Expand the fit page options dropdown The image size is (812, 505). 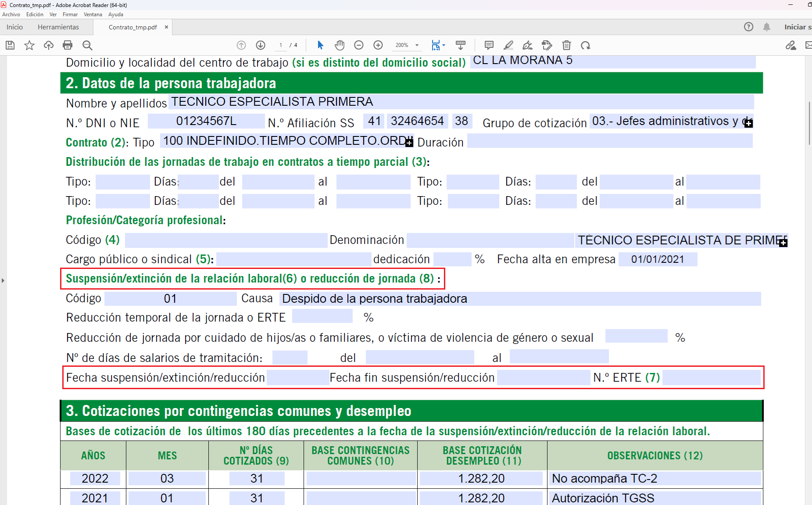click(x=444, y=45)
